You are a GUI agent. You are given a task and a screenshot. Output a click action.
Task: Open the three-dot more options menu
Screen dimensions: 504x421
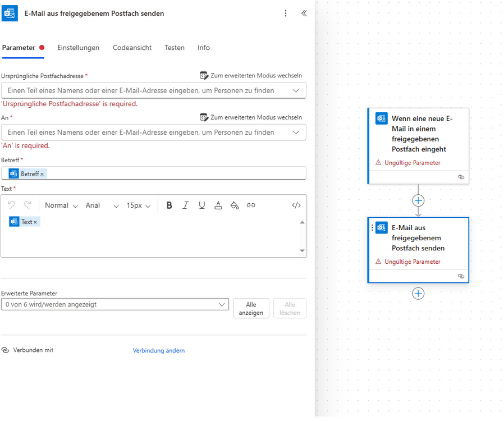286,13
